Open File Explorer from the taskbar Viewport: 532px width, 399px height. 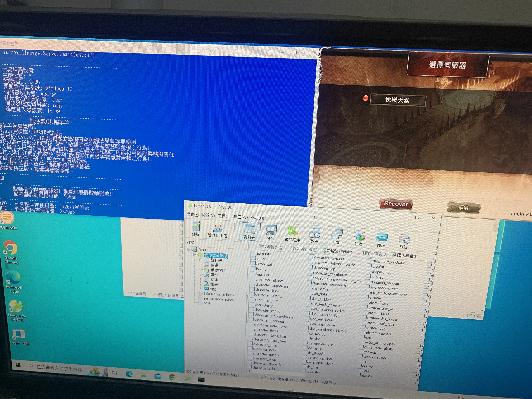pos(143,375)
